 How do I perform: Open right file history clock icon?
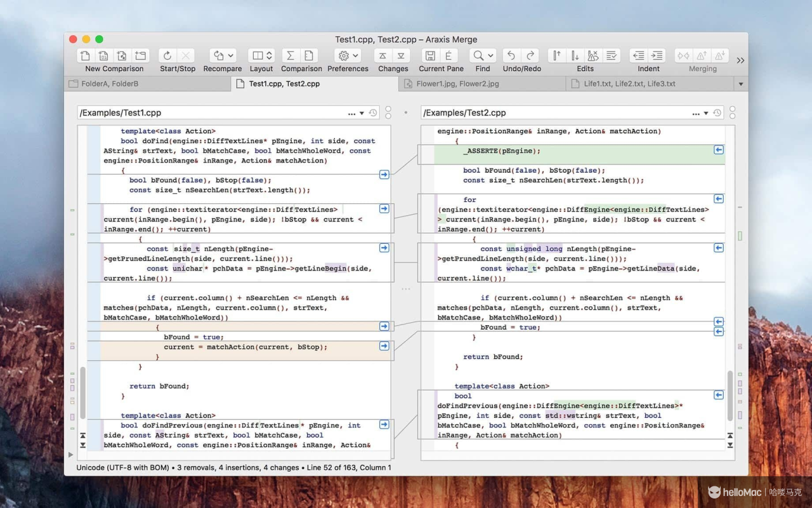click(717, 113)
